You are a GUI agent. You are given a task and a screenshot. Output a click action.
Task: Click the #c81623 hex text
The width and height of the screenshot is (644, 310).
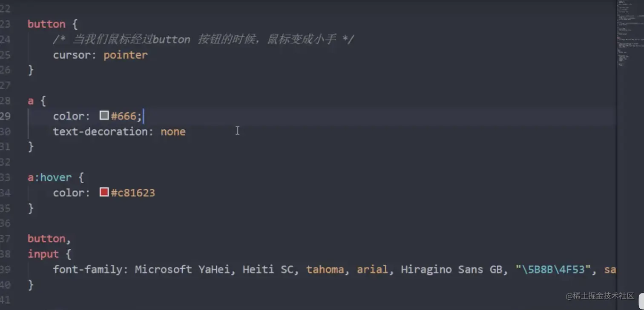[133, 193]
